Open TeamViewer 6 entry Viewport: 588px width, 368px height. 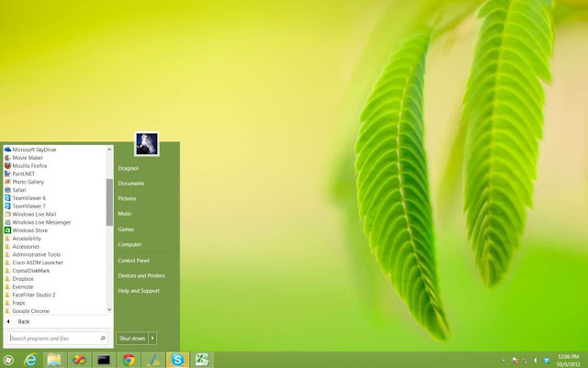(25, 198)
